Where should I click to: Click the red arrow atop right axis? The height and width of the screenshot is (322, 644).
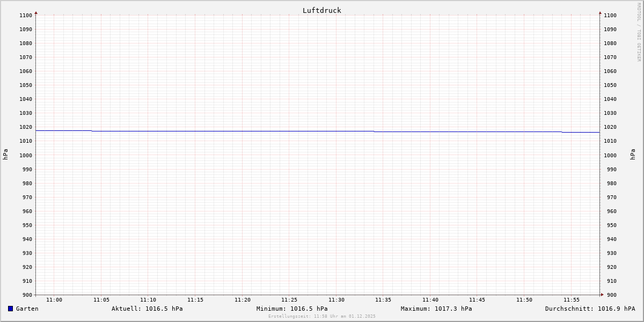(600, 12)
